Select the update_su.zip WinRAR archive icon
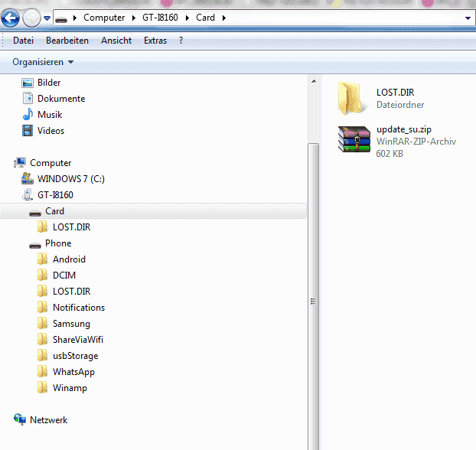The width and height of the screenshot is (476, 450). 354,139
